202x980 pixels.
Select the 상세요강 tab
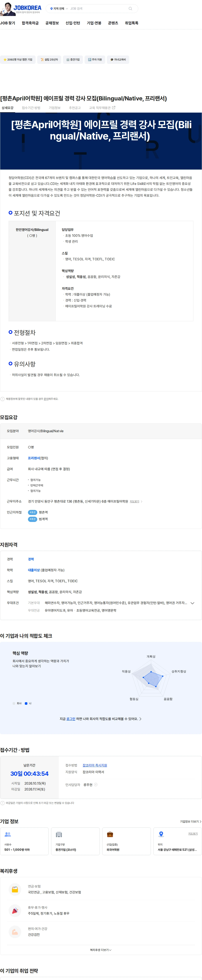click(x=7, y=108)
